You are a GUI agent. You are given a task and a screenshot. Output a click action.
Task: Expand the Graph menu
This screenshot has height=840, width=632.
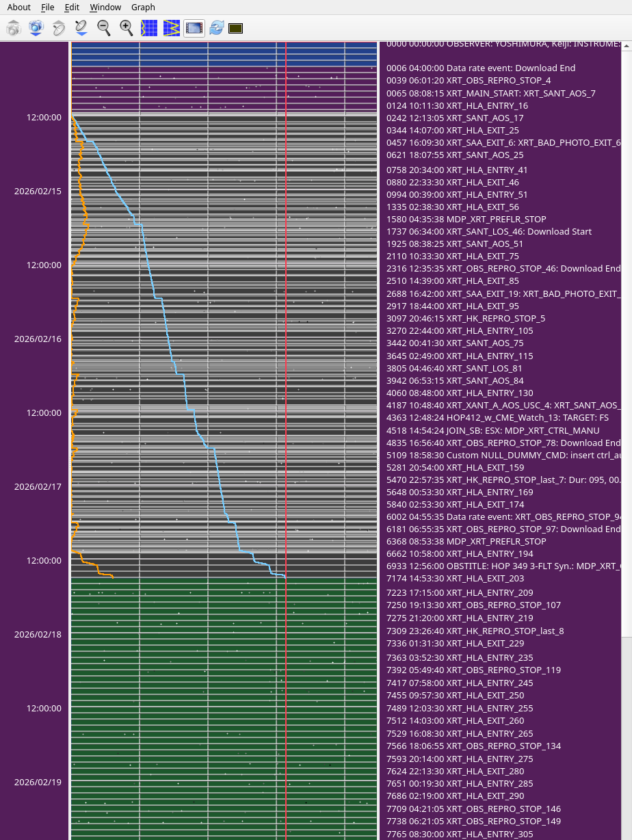point(143,7)
